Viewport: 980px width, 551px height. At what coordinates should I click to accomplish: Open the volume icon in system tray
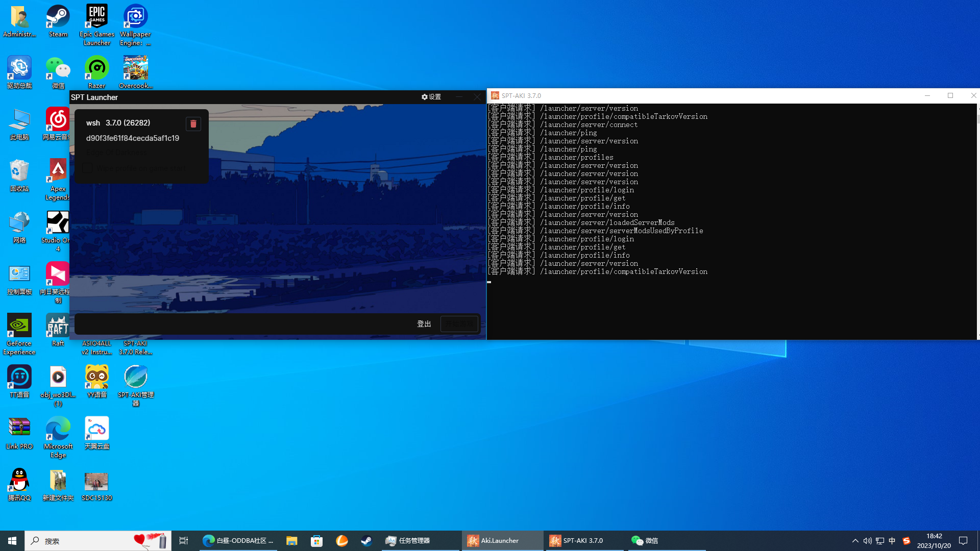point(867,541)
